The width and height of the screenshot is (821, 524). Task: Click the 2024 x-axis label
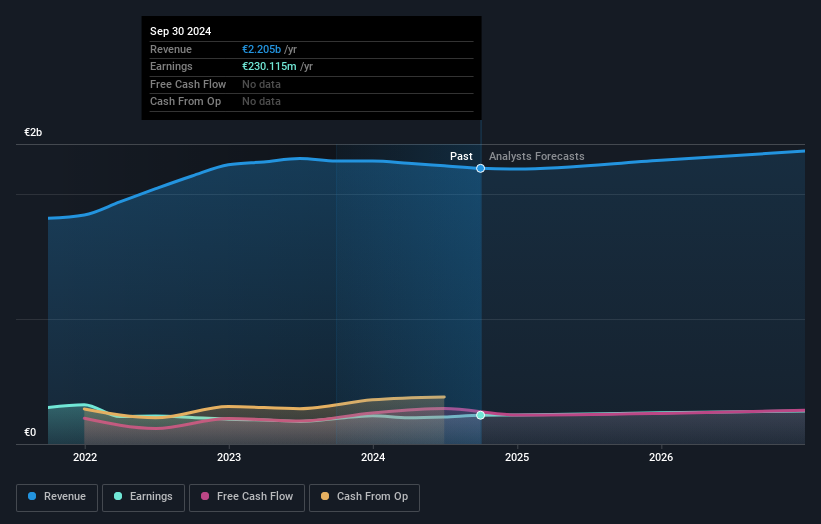click(373, 458)
